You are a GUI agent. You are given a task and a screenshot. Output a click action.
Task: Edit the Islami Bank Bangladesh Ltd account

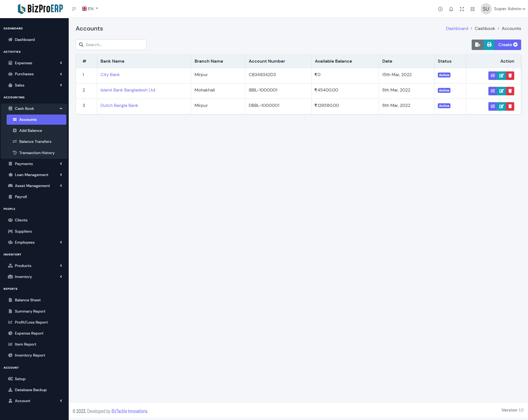point(501,91)
